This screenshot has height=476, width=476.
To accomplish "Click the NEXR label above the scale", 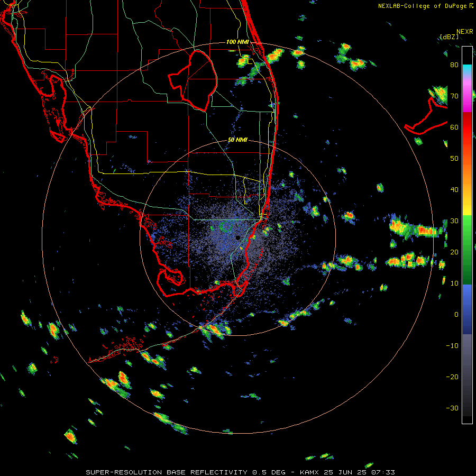I will [464, 32].
